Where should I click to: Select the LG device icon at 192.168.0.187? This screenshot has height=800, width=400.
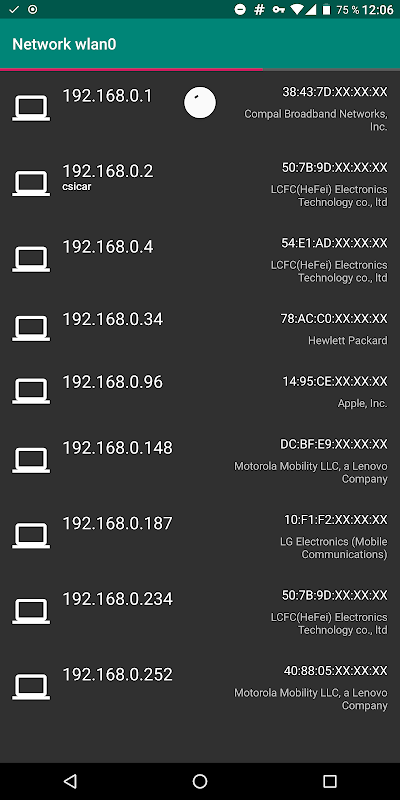click(x=31, y=536)
